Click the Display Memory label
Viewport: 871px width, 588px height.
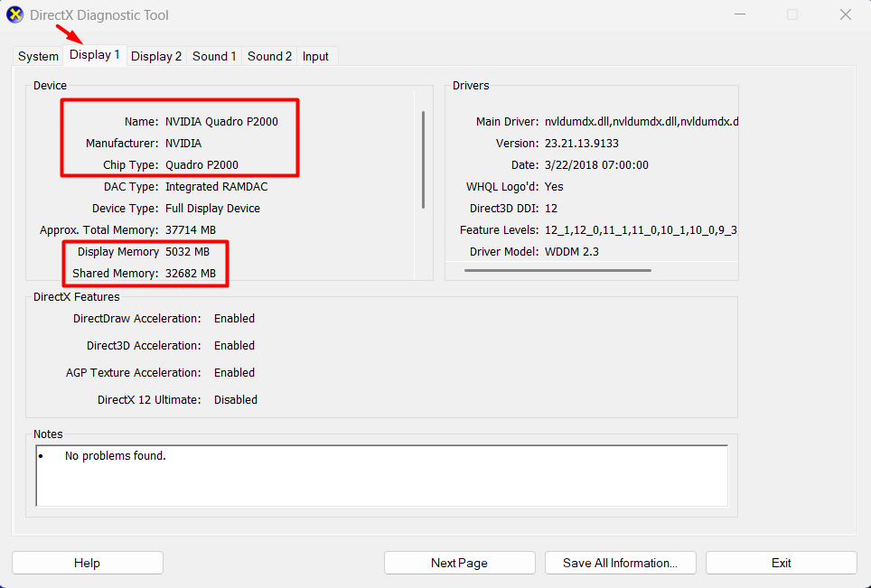coord(118,251)
